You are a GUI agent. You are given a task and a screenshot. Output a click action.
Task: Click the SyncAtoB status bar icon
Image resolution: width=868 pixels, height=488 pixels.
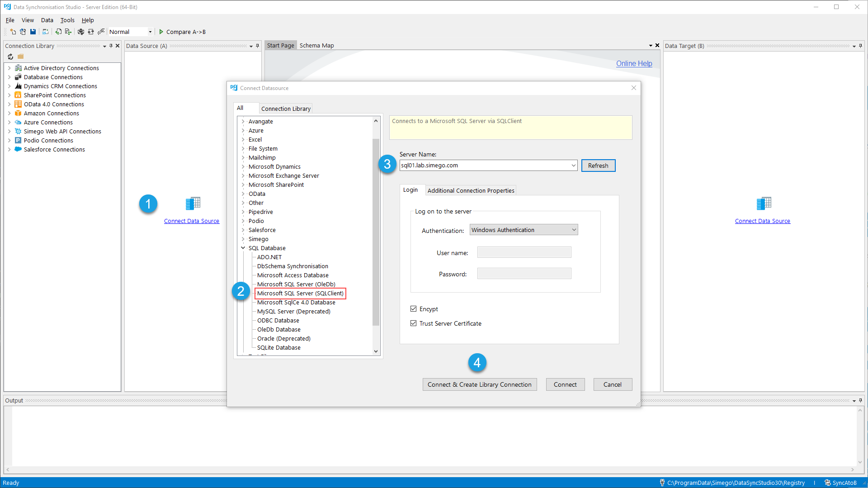click(827, 483)
